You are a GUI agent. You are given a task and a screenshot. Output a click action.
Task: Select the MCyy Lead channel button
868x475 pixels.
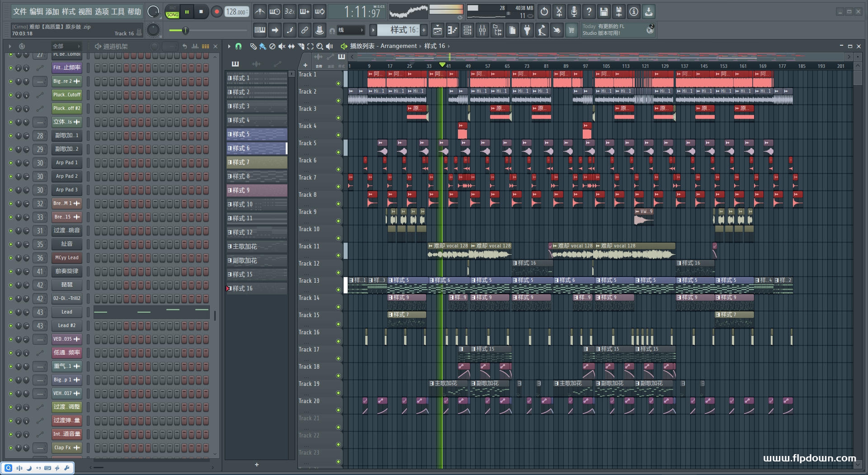click(x=67, y=258)
